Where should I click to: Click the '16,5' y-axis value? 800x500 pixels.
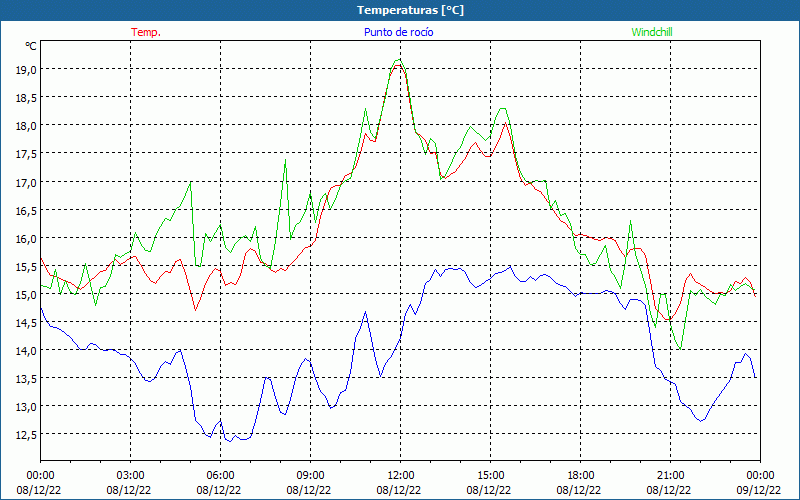click(x=26, y=211)
